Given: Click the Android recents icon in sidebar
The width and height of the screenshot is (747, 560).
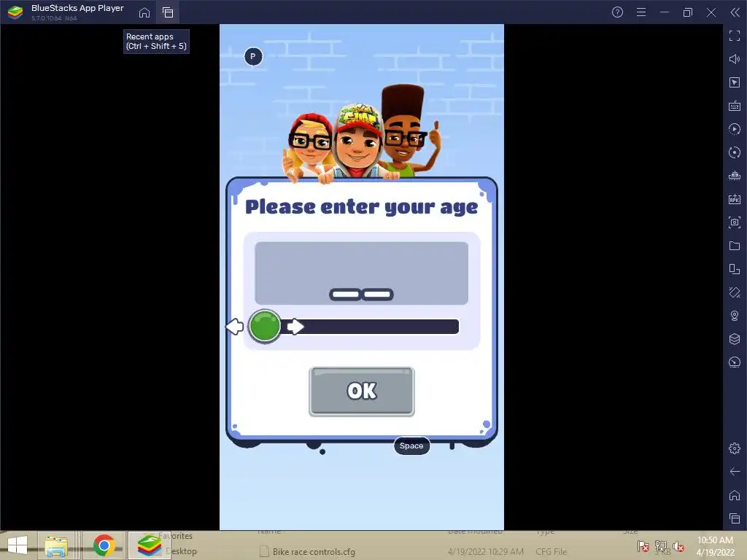Looking at the screenshot, I should click(x=735, y=518).
